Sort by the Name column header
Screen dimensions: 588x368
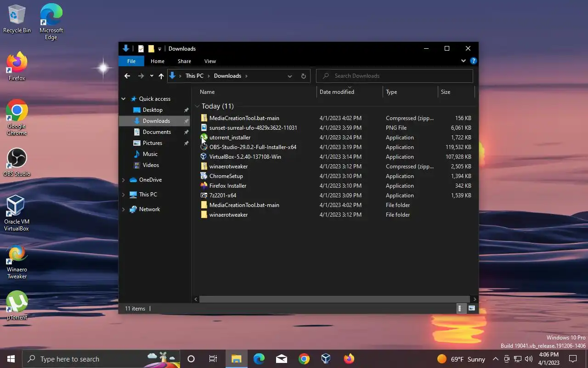(x=257, y=92)
